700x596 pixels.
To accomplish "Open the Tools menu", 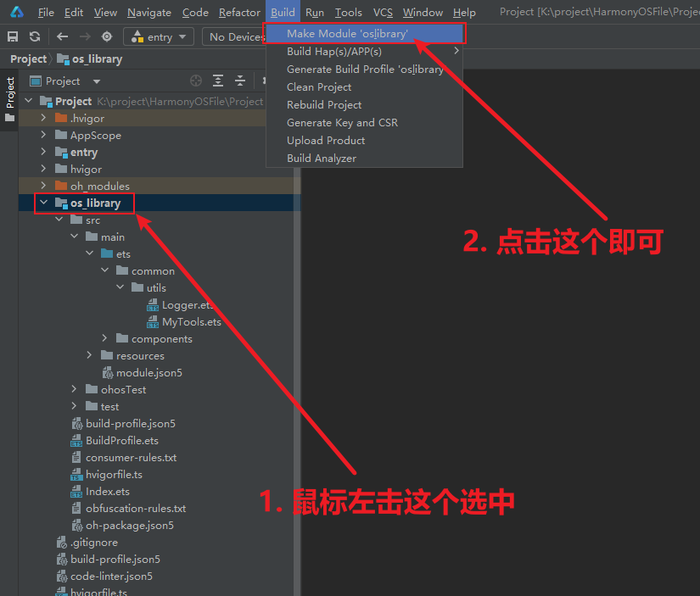I will [x=348, y=13].
